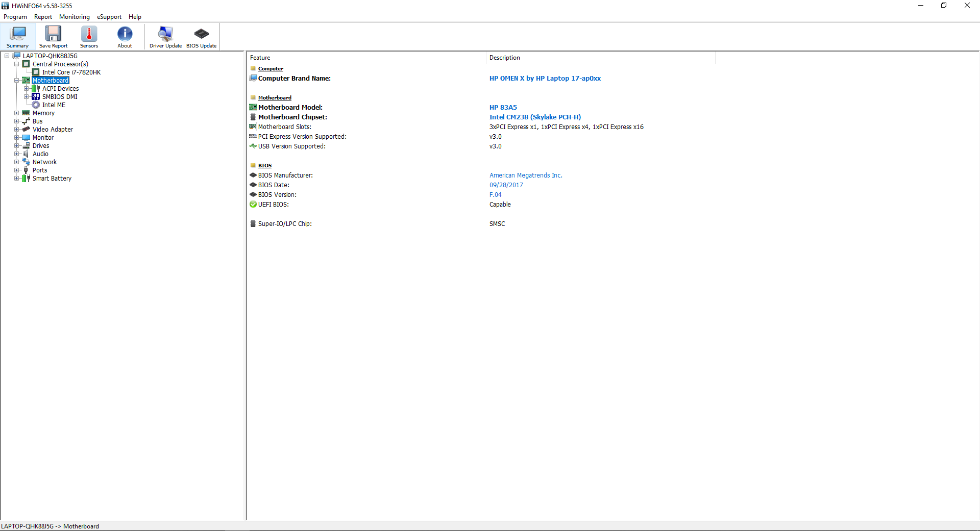Expand the Video Adapter node
The height and width of the screenshot is (531, 980).
(16, 130)
